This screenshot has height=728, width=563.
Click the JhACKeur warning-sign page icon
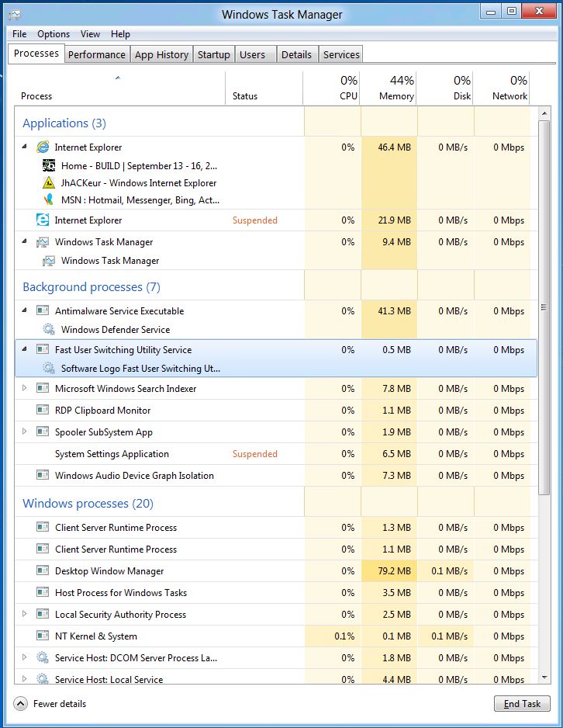[49, 183]
